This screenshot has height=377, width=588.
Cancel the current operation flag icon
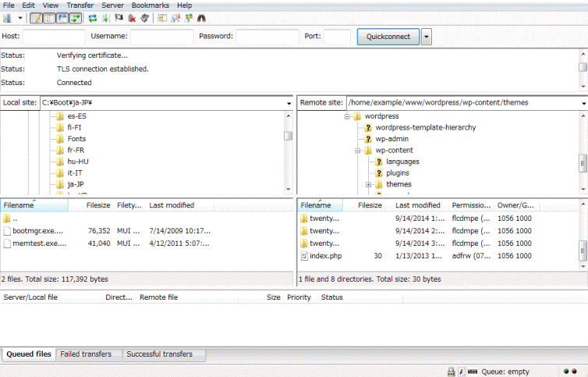tap(119, 19)
